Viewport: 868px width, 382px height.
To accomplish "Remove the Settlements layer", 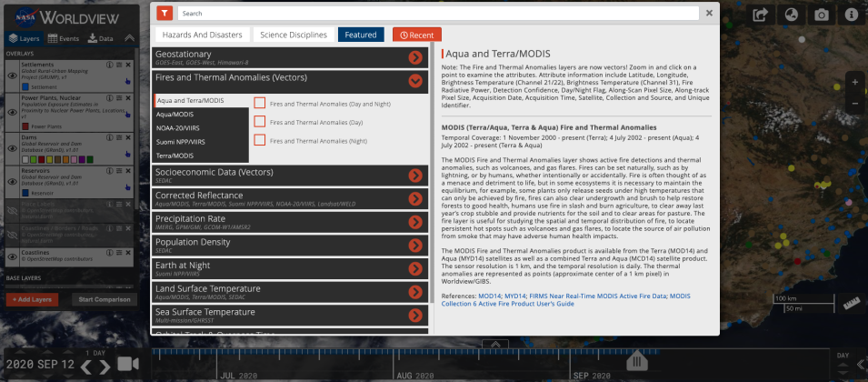I will tap(128, 65).
